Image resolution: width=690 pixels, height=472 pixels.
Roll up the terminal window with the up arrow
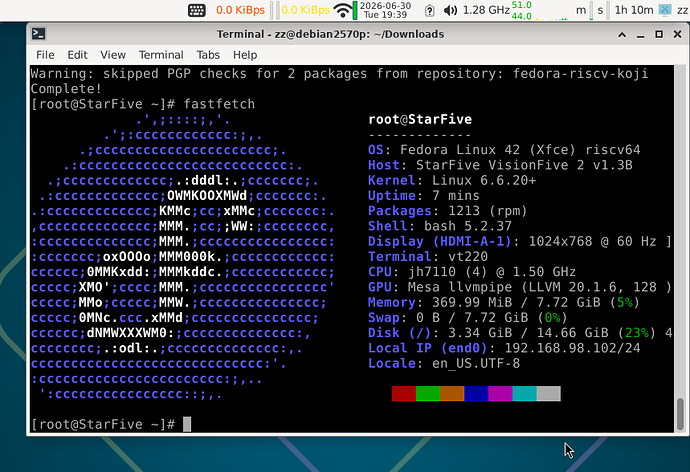coord(622,34)
